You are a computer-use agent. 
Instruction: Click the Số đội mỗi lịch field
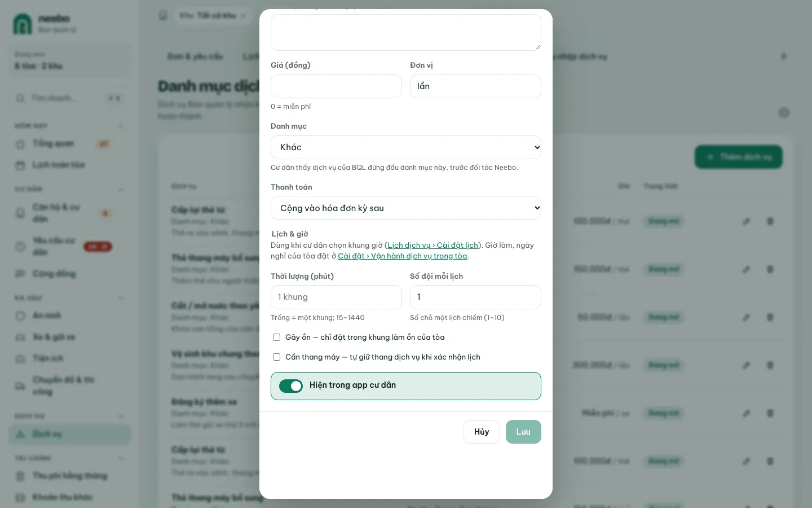[x=475, y=297]
